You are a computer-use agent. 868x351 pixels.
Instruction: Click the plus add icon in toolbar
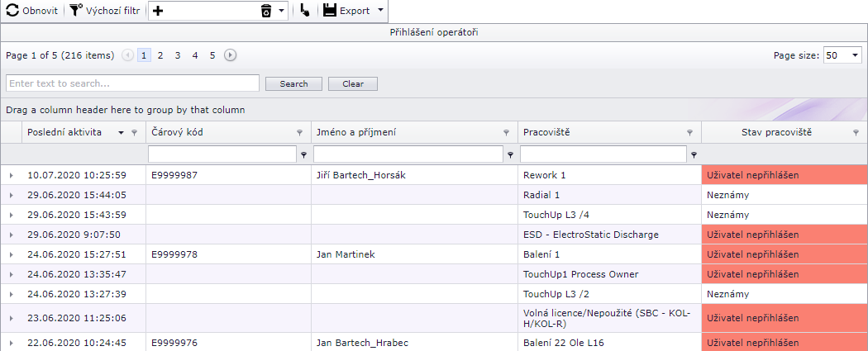click(158, 11)
